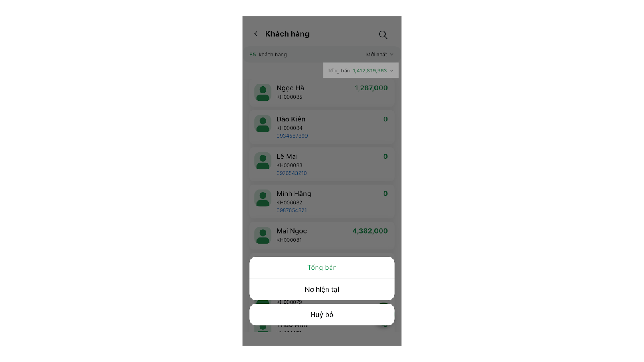The height and width of the screenshot is (362, 644).
Task: Open the Mới nhất sort dropdown
Action: tap(380, 54)
